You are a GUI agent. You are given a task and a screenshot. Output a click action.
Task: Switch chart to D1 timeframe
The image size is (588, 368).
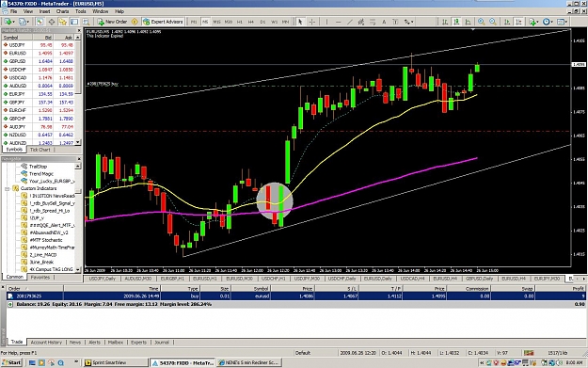262,22
